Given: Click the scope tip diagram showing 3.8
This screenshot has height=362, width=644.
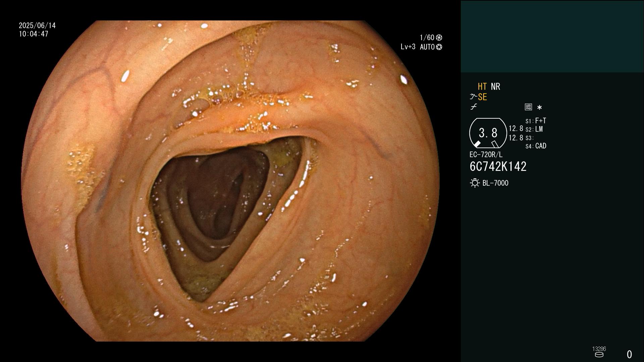Looking at the screenshot, I should 488,133.
